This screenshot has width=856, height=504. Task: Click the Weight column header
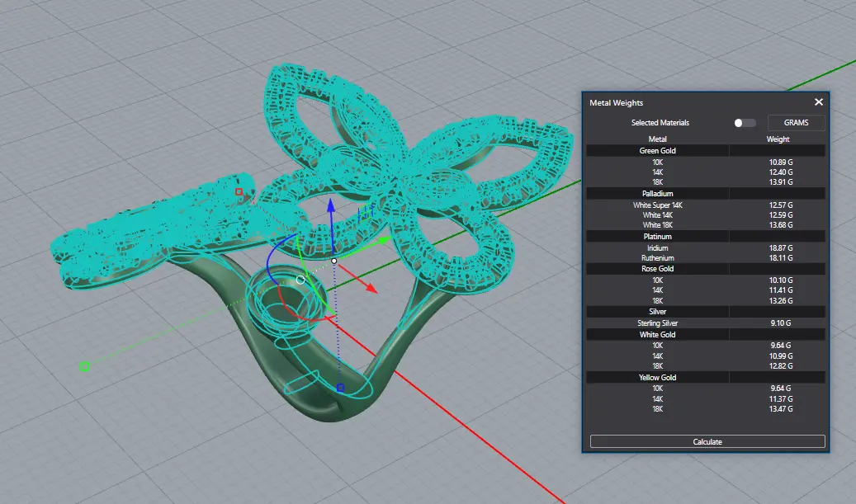778,139
